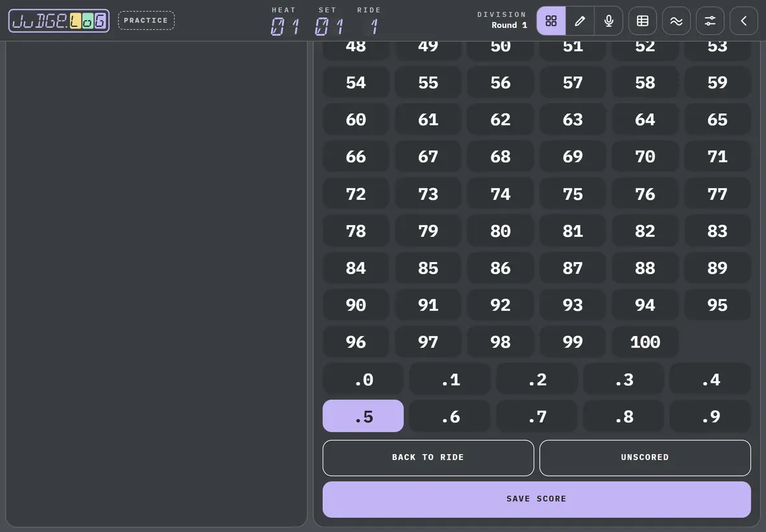
Task: Tap score 87
Action: point(573,267)
